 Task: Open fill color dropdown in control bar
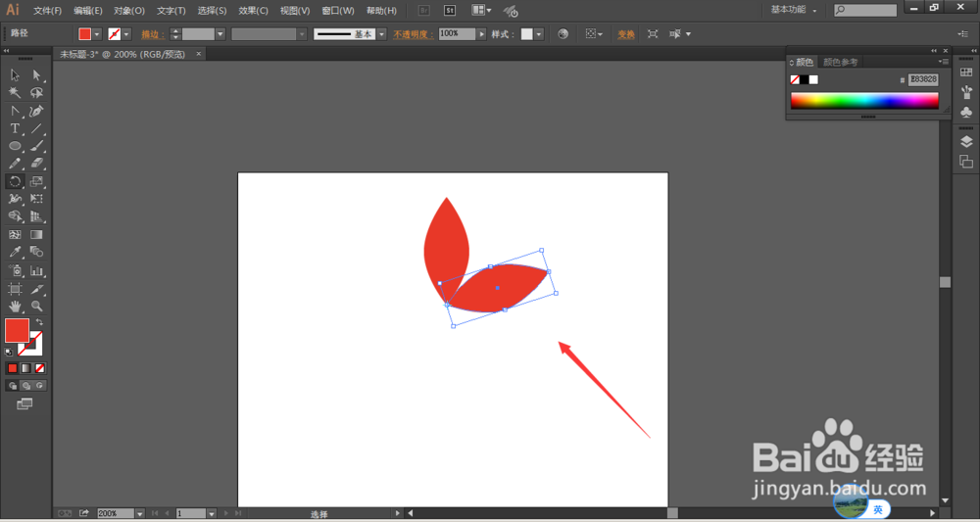pos(97,34)
